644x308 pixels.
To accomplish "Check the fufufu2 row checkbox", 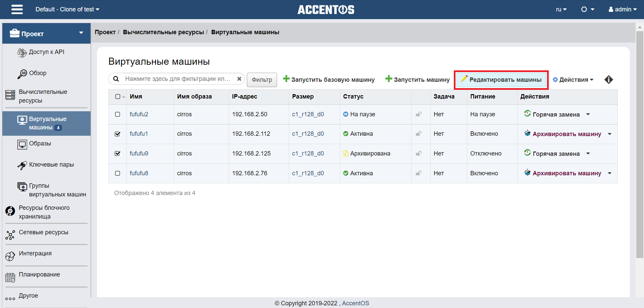I will (x=118, y=114).
